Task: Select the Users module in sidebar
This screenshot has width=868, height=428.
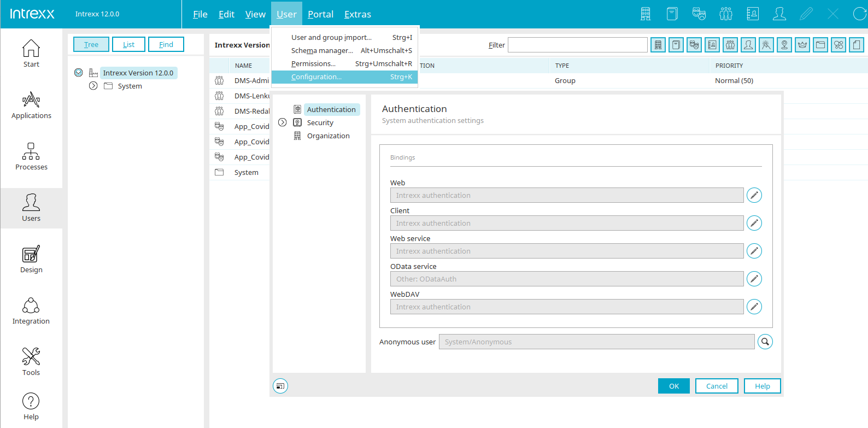Action: tap(31, 208)
